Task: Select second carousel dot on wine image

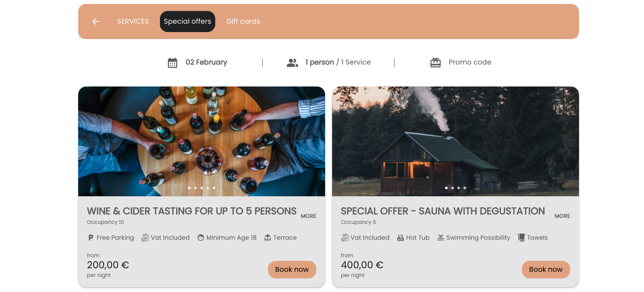Action: 195,188
